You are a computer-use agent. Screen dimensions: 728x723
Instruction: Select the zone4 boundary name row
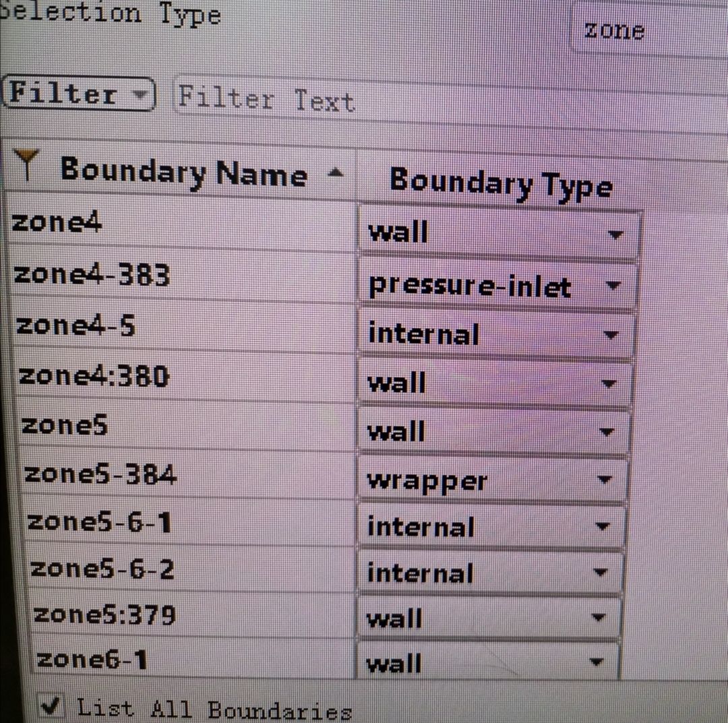pyautogui.click(x=57, y=222)
